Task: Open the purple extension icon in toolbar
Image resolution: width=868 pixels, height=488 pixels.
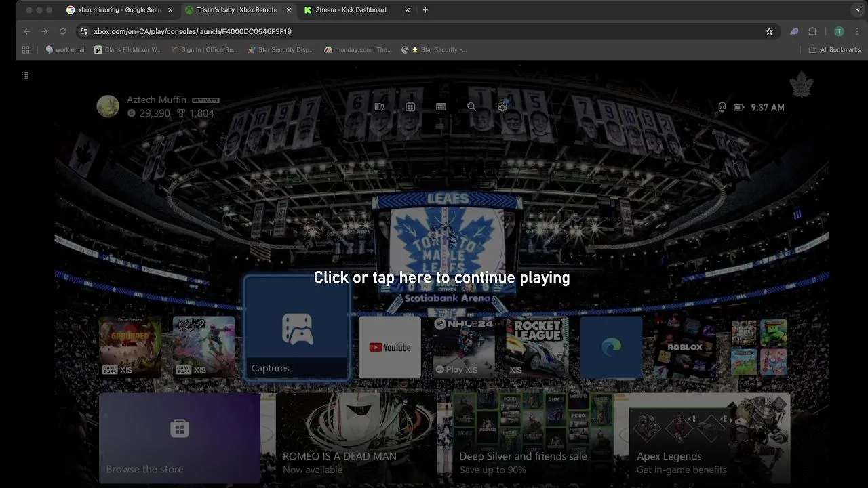Action: (794, 31)
